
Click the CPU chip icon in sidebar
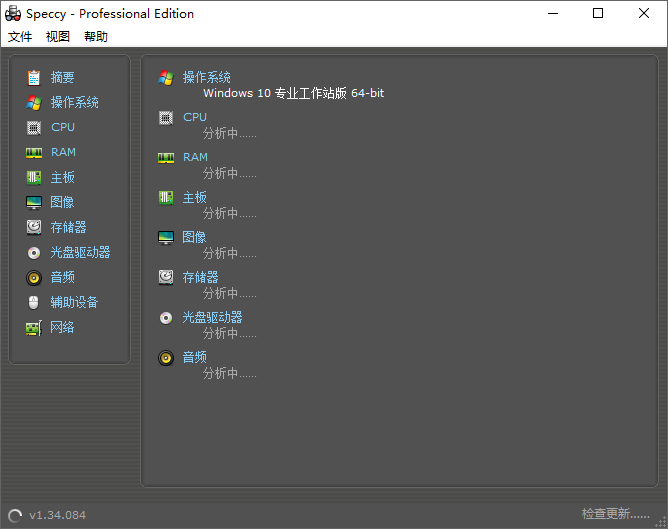pyautogui.click(x=34, y=128)
